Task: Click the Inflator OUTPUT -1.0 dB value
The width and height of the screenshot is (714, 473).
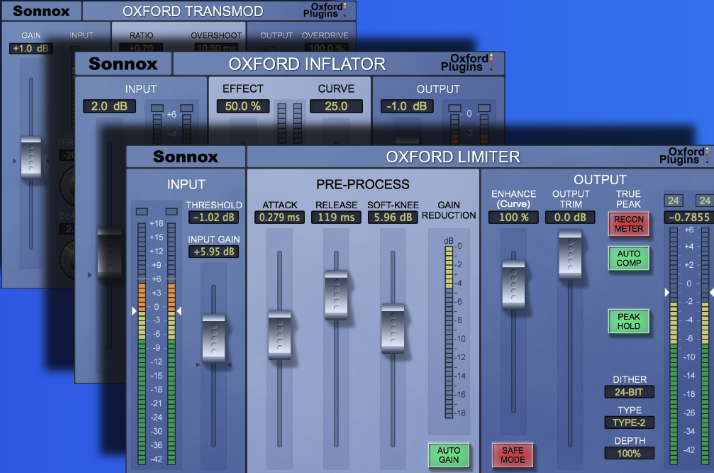Action: click(x=407, y=106)
